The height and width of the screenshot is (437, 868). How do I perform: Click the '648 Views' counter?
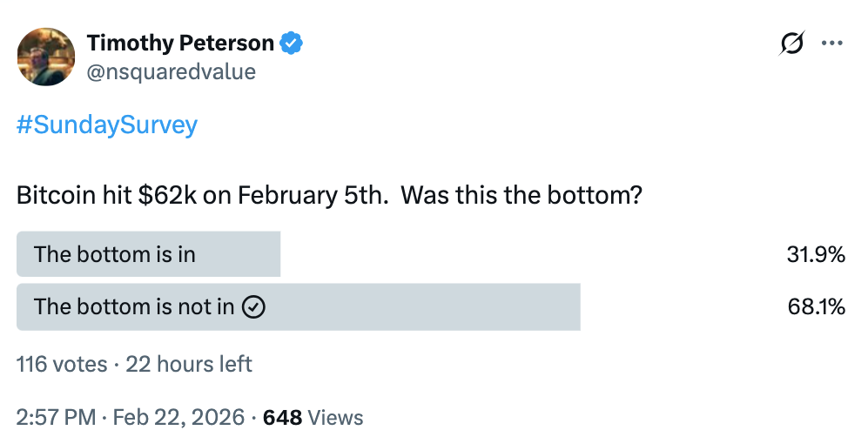click(313, 417)
